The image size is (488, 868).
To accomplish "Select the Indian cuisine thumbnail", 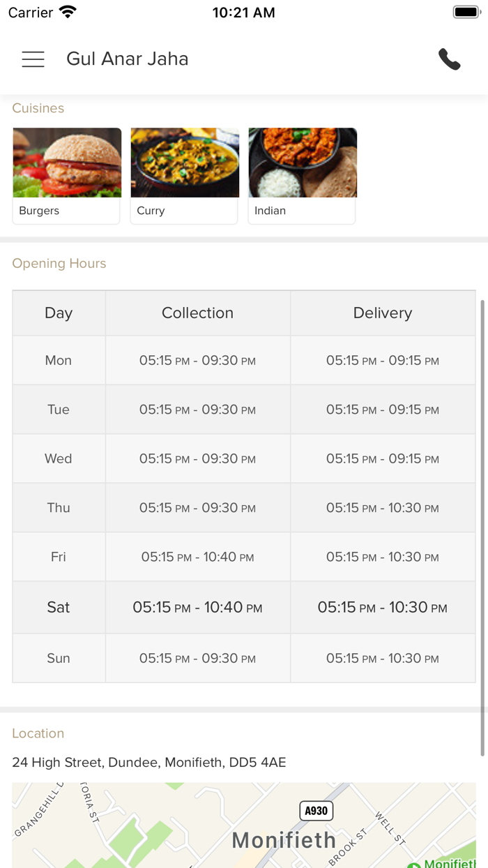I will pos(303,175).
